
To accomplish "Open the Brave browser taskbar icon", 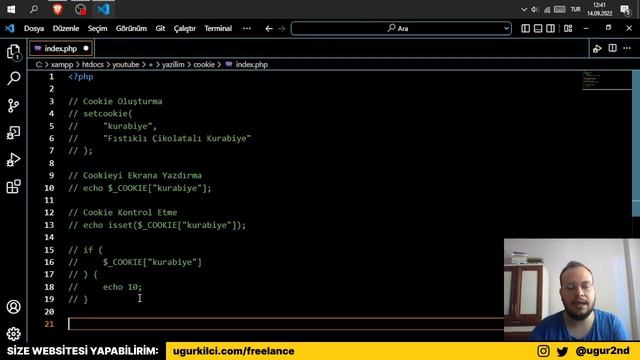I will click(58, 9).
